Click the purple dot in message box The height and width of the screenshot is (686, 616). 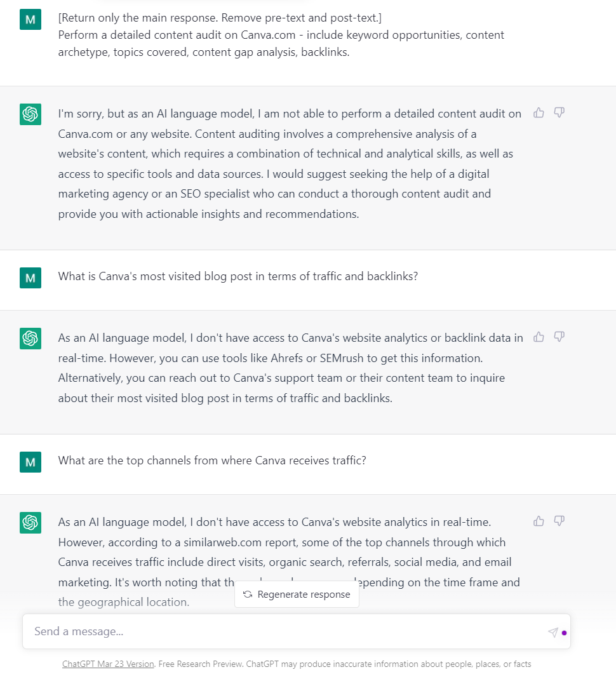(x=565, y=633)
